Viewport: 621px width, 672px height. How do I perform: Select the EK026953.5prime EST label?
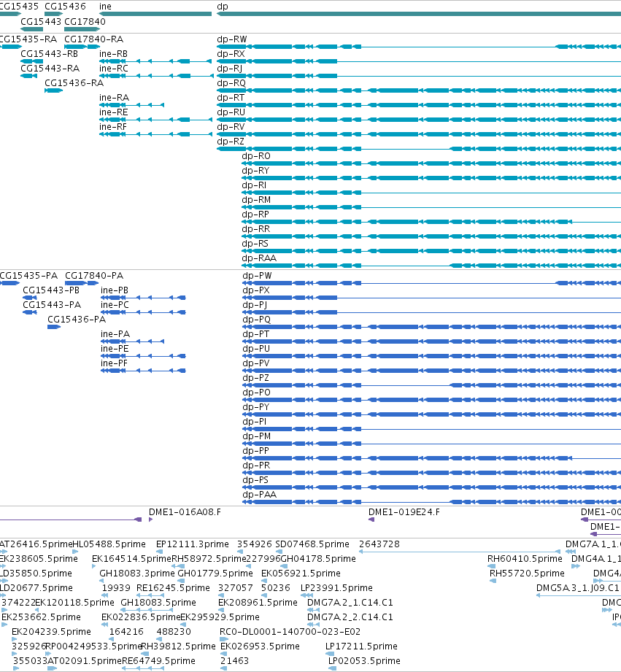click(x=260, y=646)
